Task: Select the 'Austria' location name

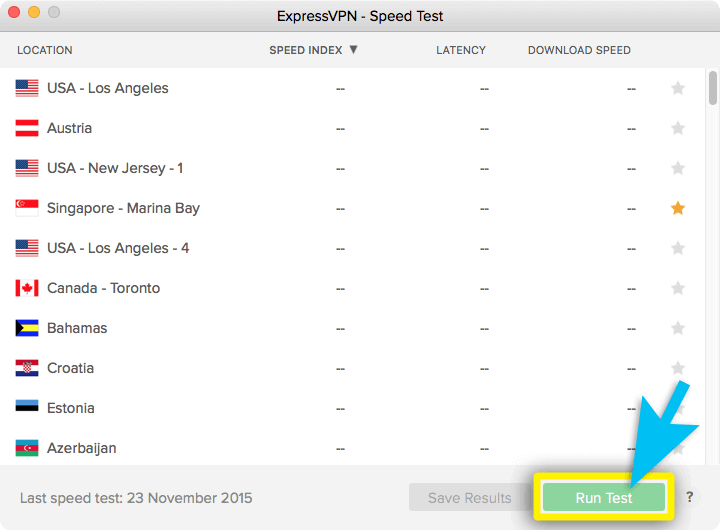Action: (x=69, y=128)
